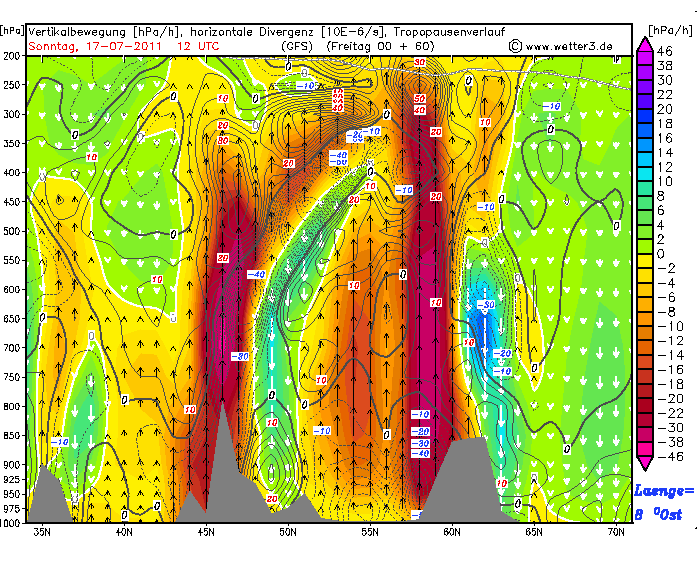Select the red date 'Sonntag, 17-07-2011'
The image size is (698, 576).
click(95, 46)
